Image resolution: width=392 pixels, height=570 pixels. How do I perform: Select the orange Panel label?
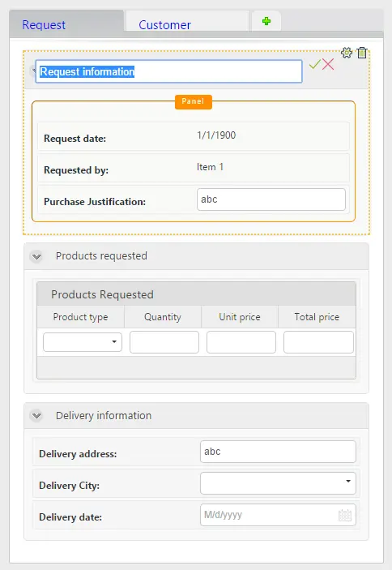pyautogui.click(x=193, y=102)
